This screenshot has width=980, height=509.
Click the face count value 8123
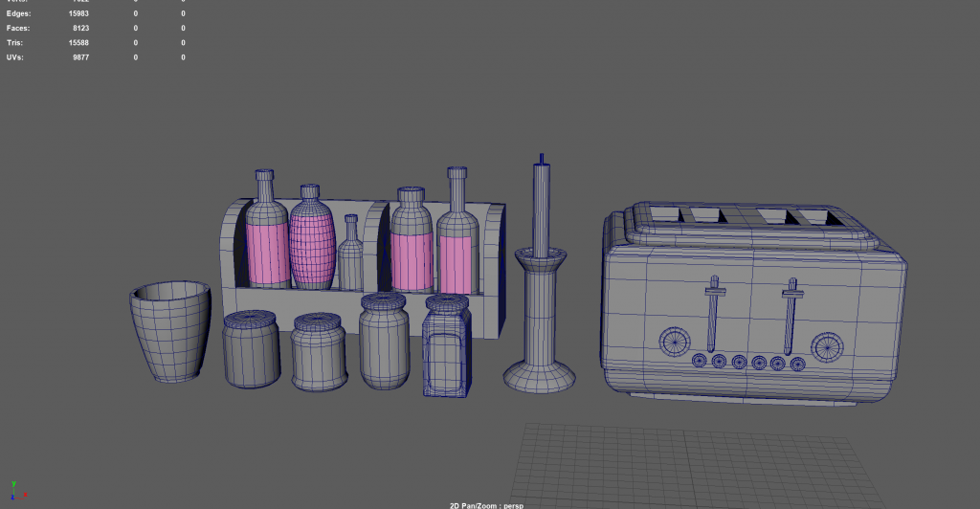pyautogui.click(x=80, y=28)
